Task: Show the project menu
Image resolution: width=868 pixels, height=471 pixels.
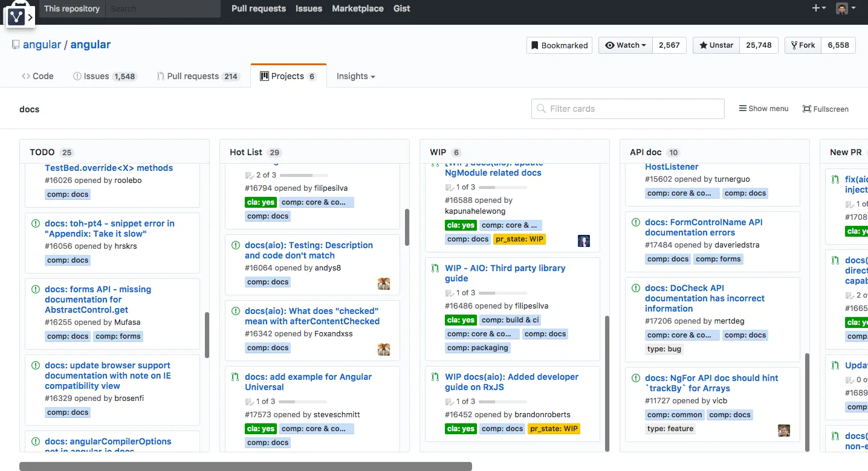Action: pyautogui.click(x=763, y=109)
